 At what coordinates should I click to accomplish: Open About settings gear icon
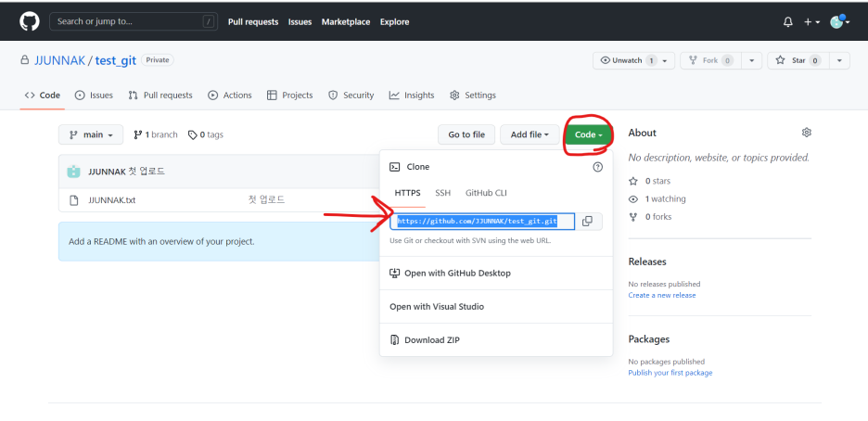click(807, 133)
